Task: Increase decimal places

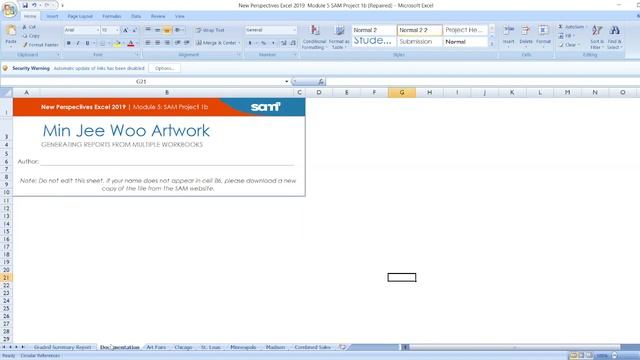Action: click(x=283, y=43)
